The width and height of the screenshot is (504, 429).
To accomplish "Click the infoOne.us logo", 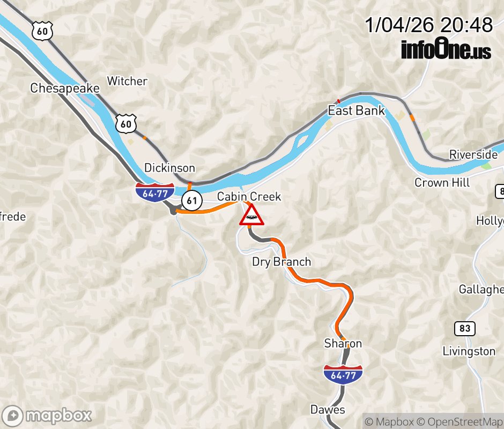I will coord(446,49).
